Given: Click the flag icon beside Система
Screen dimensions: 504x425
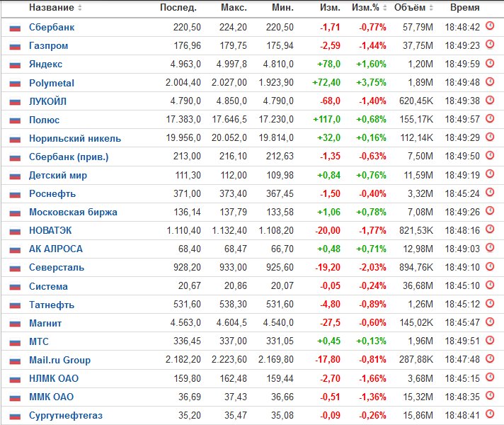Looking at the screenshot, I should (x=15, y=287).
